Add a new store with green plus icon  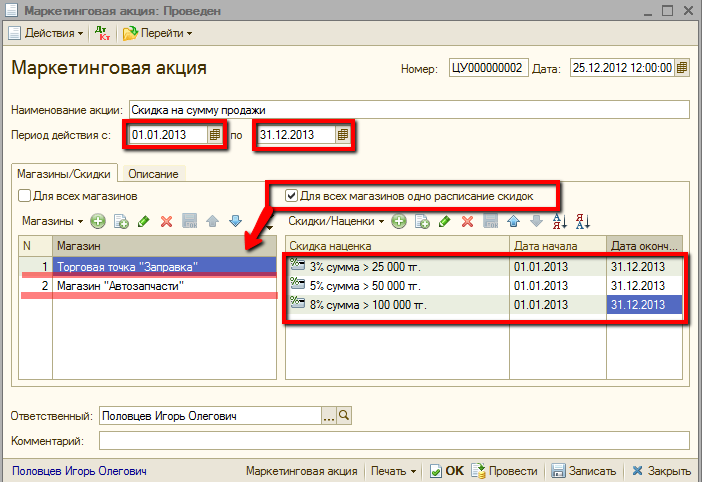tap(98, 220)
